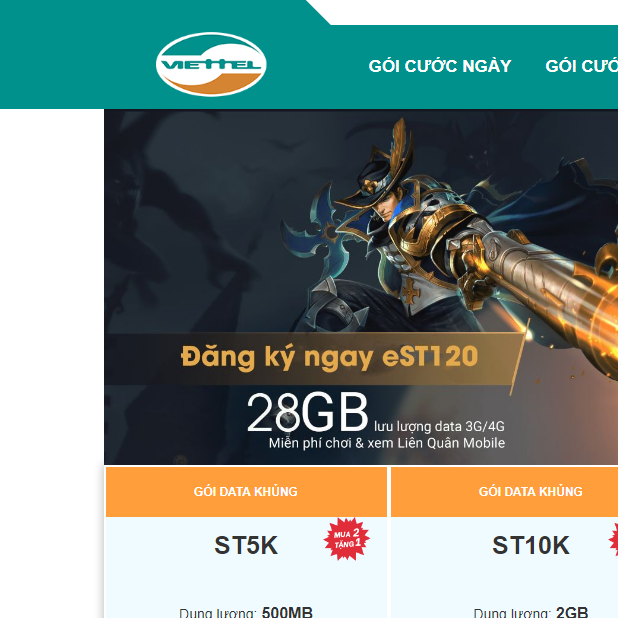618x618 pixels.
Task: Click the Đăng ký ngay eST120 banner ribbon
Action: tap(315, 358)
